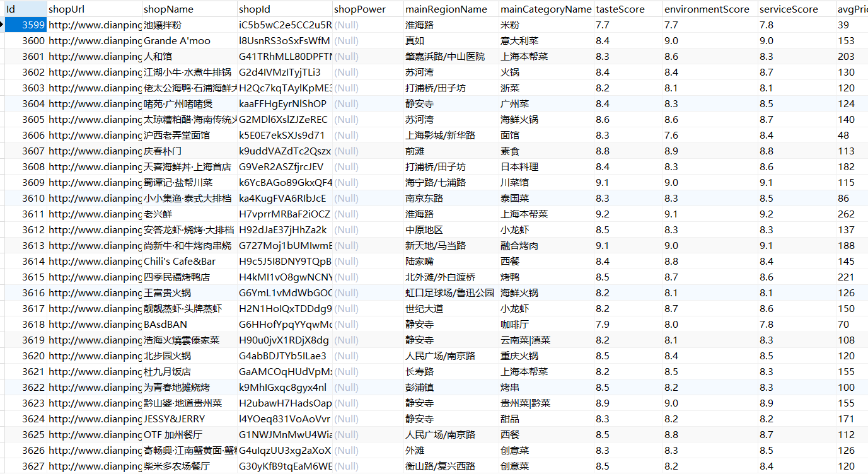This screenshot has height=474, width=868.
Task: Click region cell 真如
Action: (x=451, y=41)
